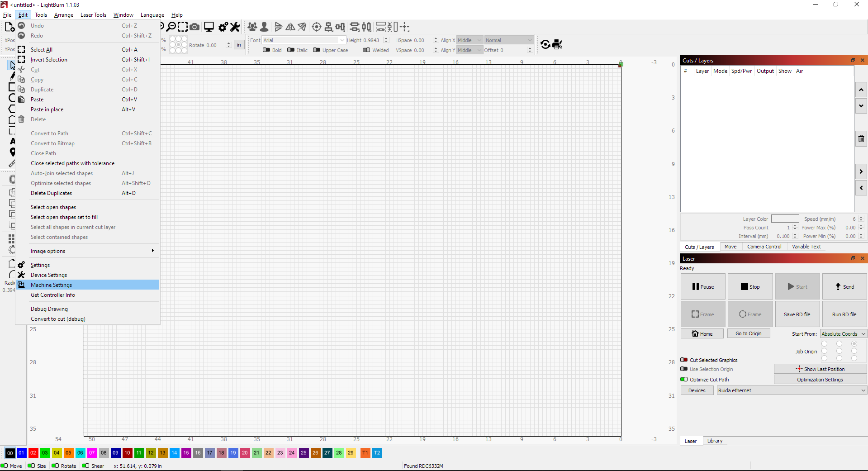Select Machine Settings in Edit menu
This screenshot has height=471, width=868.
[87, 285]
